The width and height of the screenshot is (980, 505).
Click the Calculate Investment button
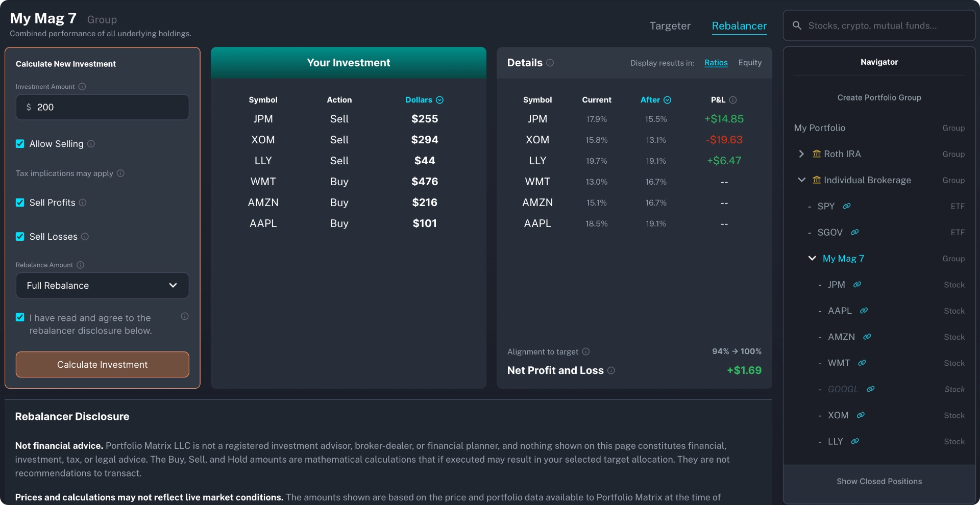coord(102,365)
